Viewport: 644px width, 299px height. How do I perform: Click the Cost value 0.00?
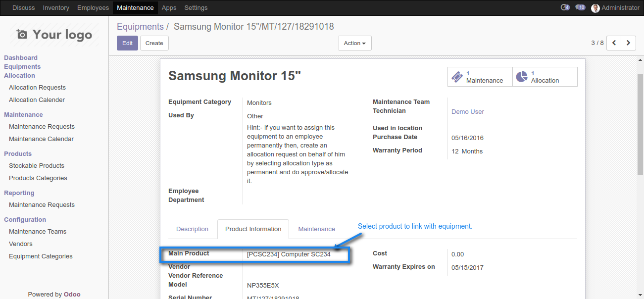(458, 254)
